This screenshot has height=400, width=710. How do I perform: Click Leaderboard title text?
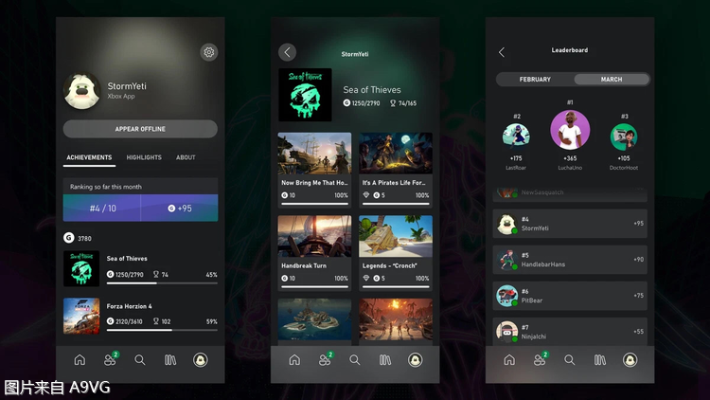coord(570,50)
